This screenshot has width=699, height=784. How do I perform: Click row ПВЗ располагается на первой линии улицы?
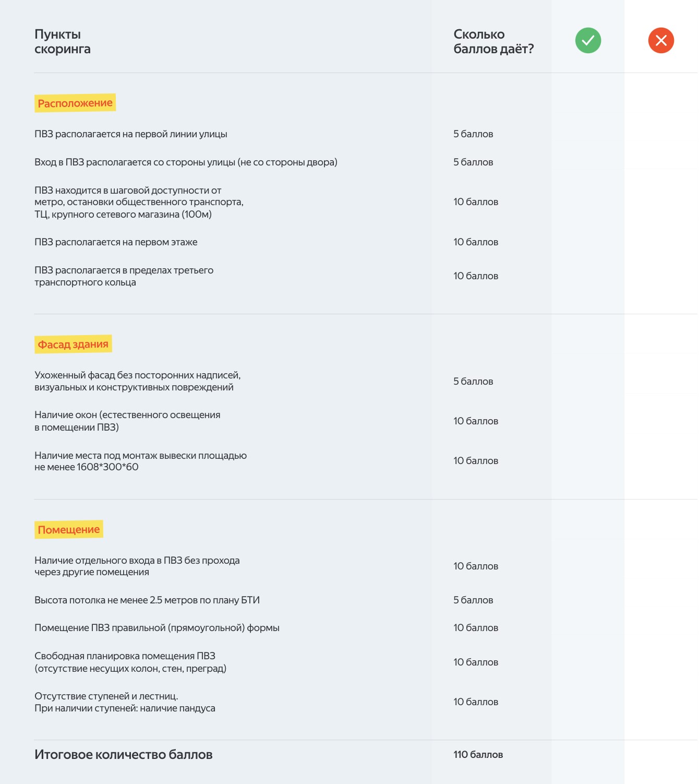pyautogui.click(x=131, y=134)
